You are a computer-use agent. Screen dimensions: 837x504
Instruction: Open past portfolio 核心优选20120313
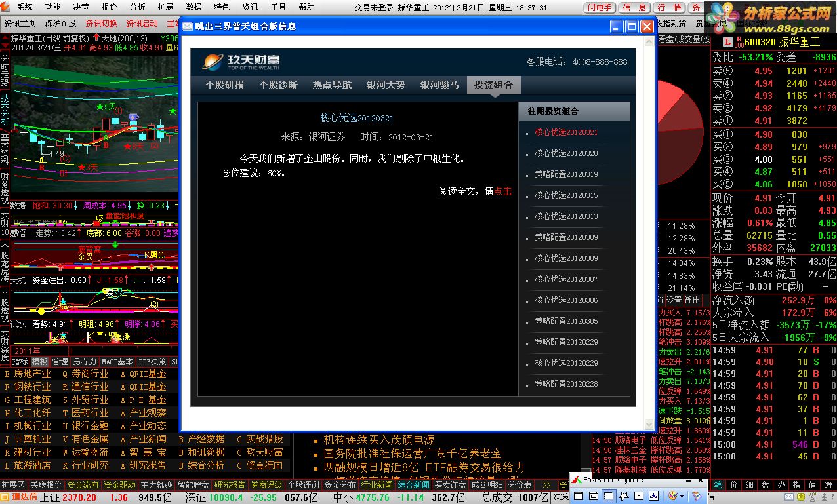pos(566,216)
